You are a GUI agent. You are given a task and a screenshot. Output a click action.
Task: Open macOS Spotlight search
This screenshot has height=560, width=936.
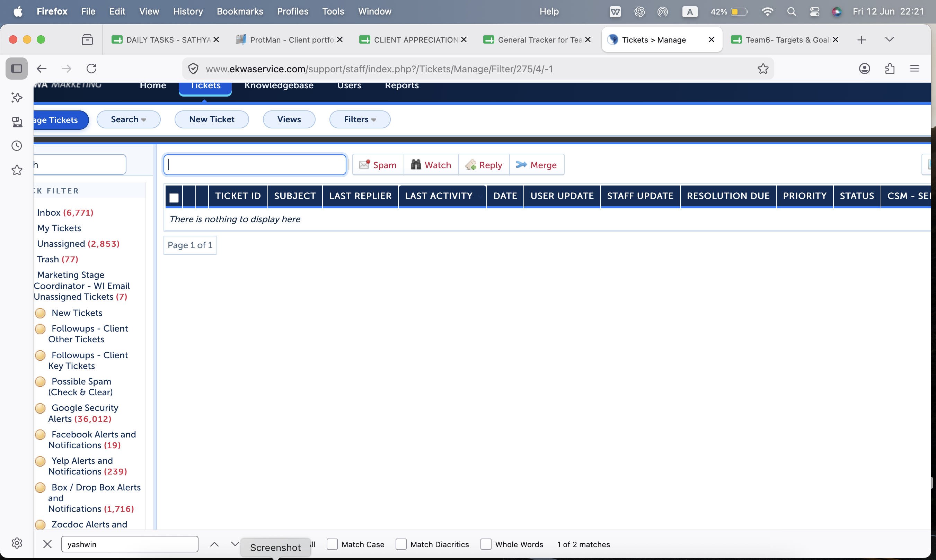792,12
